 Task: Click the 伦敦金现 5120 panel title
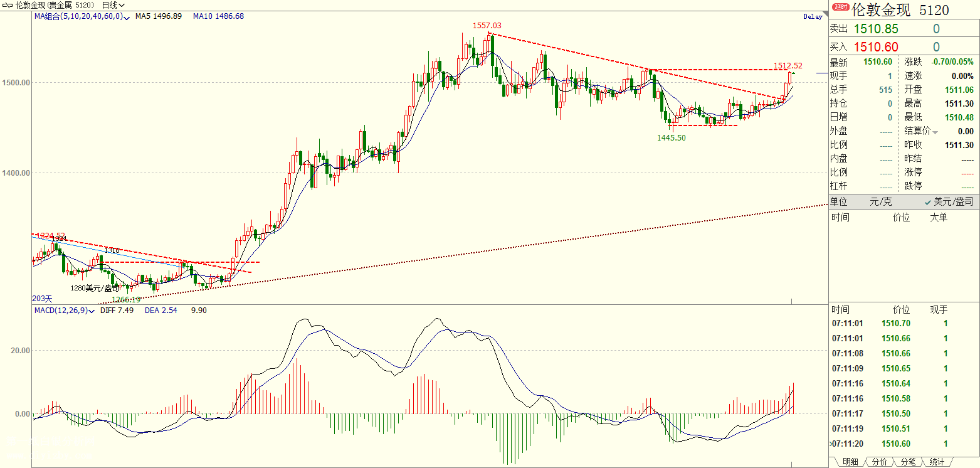[x=900, y=9]
